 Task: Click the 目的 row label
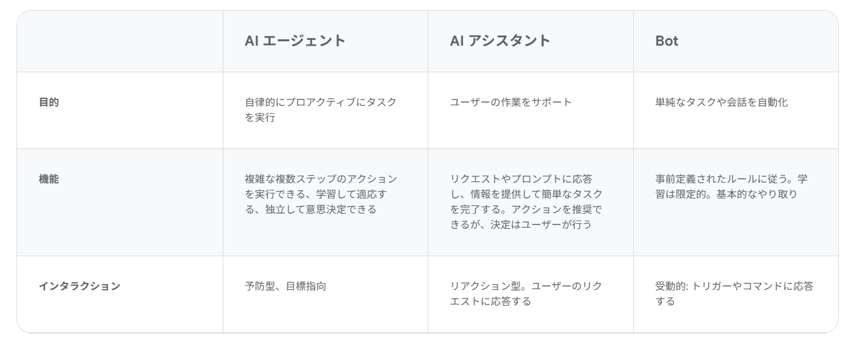click(x=49, y=102)
